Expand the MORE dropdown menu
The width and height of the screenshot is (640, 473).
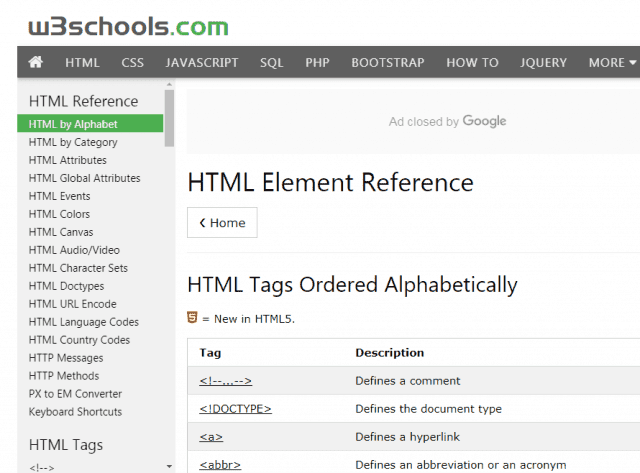tap(612, 62)
